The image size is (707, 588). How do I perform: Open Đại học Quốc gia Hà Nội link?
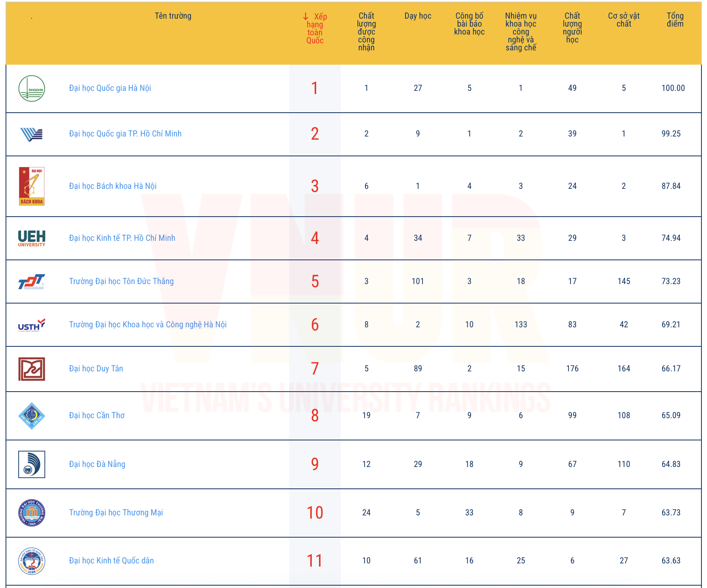coord(110,88)
